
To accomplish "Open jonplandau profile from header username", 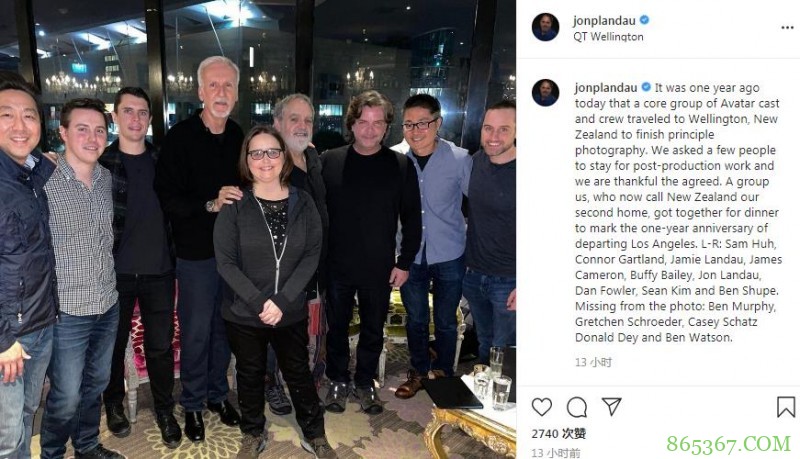I will [x=604, y=20].
